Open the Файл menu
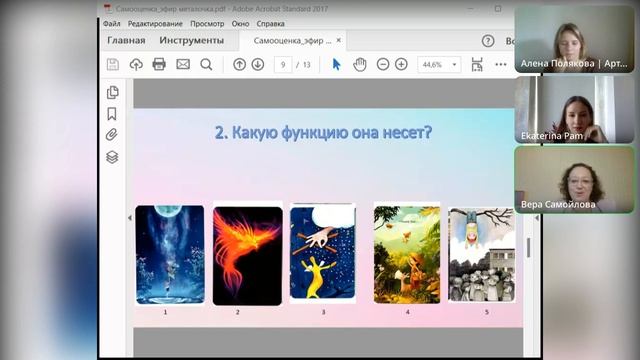 pyautogui.click(x=111, y=24)
